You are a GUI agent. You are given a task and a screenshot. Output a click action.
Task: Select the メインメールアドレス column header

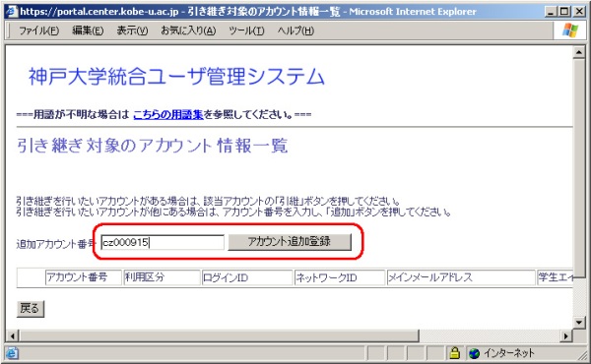tap(461, 277)
